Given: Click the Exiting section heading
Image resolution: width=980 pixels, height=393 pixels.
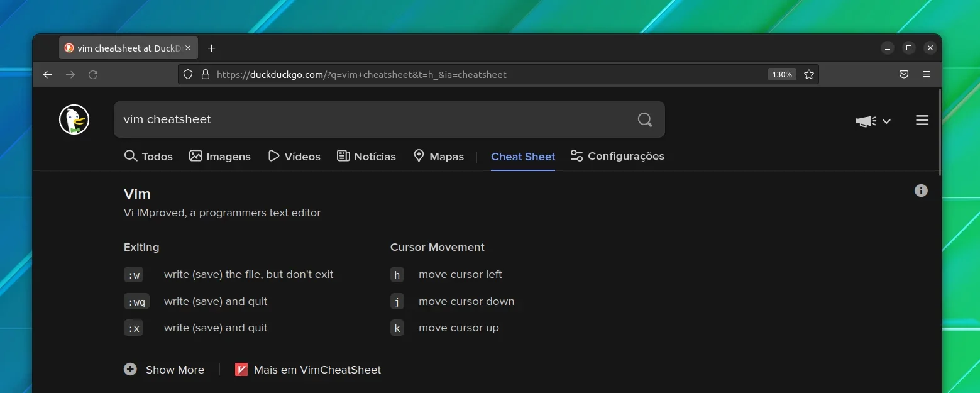Looking at the screenshot, I should [141, 247].
